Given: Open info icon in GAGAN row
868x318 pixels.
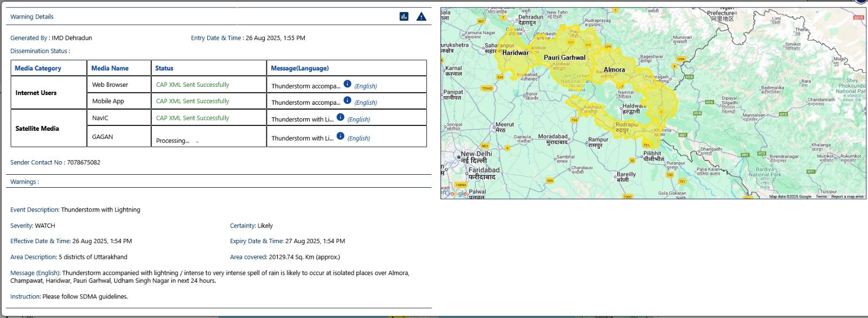Looking at the screenshot, I should 340,136.
